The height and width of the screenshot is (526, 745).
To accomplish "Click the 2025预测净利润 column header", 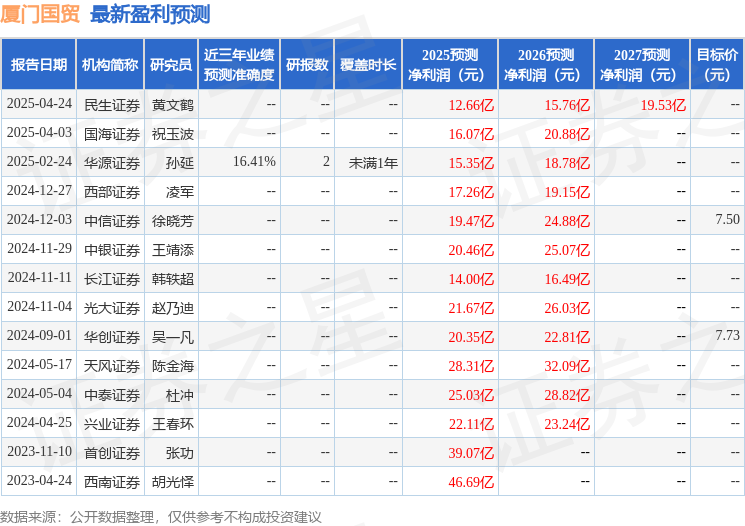I will 450,65.
